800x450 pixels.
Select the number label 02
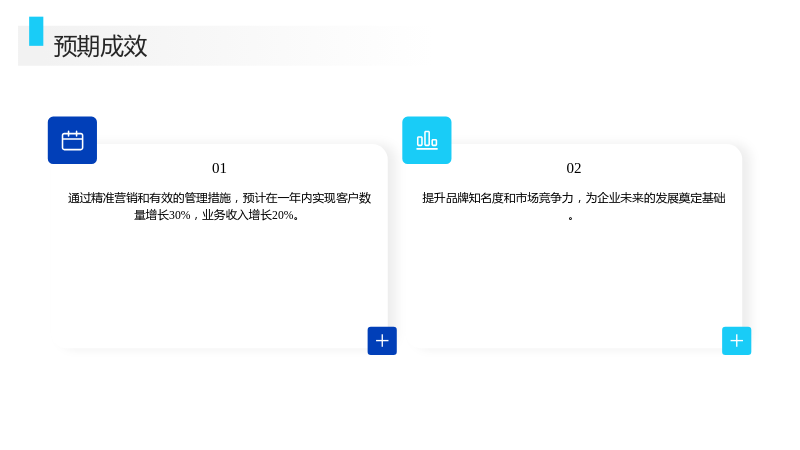coord(573,168)
